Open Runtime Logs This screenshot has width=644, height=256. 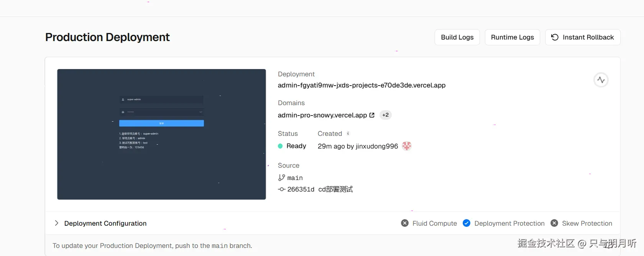[x=512, y=37]
